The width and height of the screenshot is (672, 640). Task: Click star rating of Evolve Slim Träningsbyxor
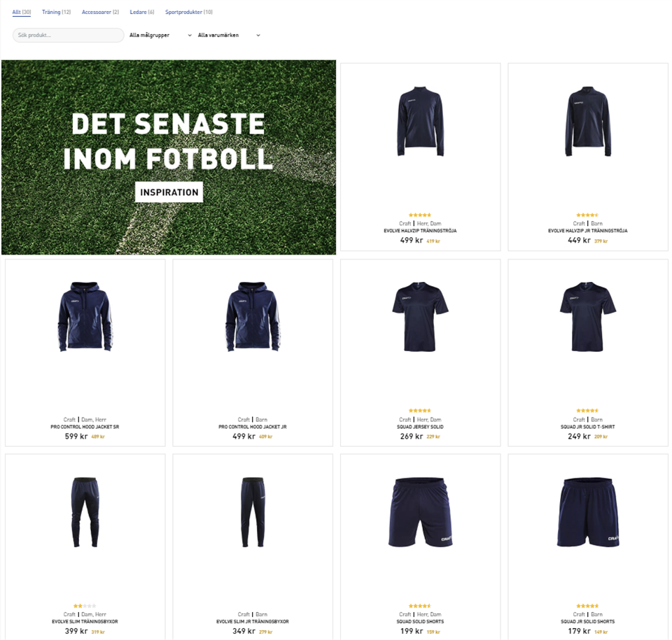(85, 606)
